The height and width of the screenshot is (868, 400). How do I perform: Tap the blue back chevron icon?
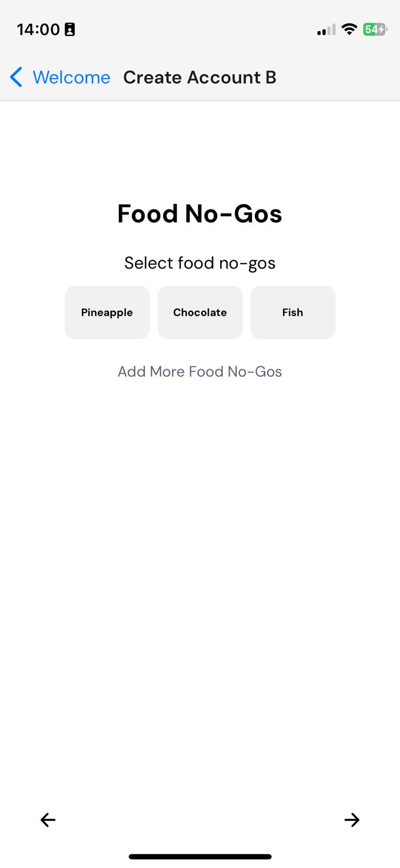[x=16, y=77]
